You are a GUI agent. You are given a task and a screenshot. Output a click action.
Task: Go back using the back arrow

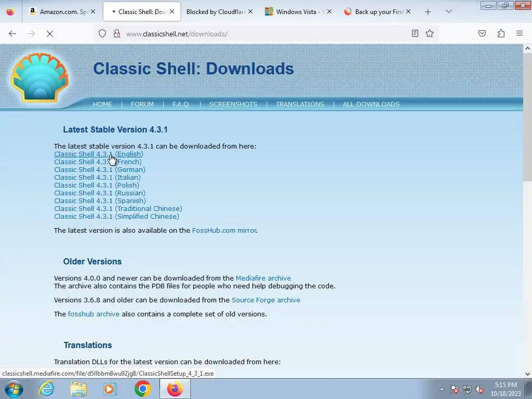coord(12,34)
